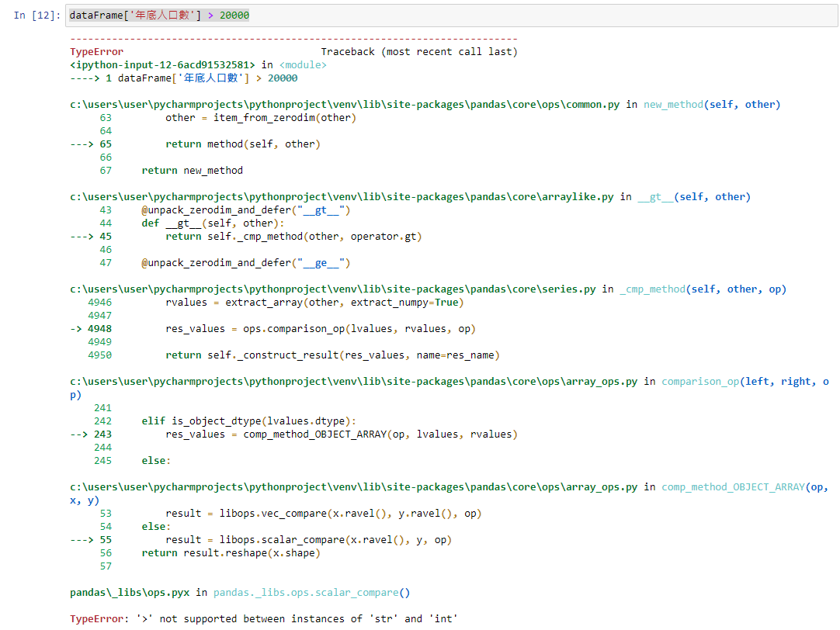Click line 4948 'res_values = ops.comparison_op' statement
840x630 pixels.
coord(321,329)
